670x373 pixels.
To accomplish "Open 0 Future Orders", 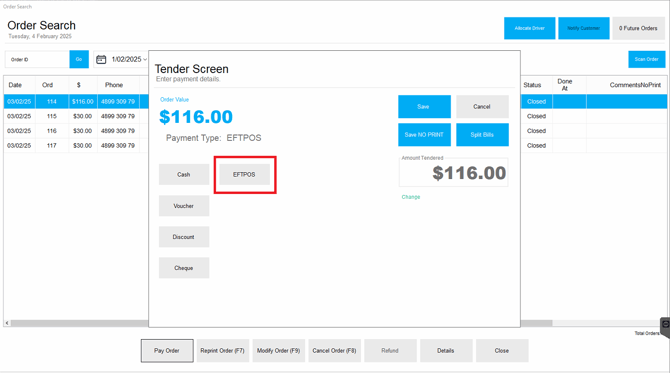I will 638,28.
